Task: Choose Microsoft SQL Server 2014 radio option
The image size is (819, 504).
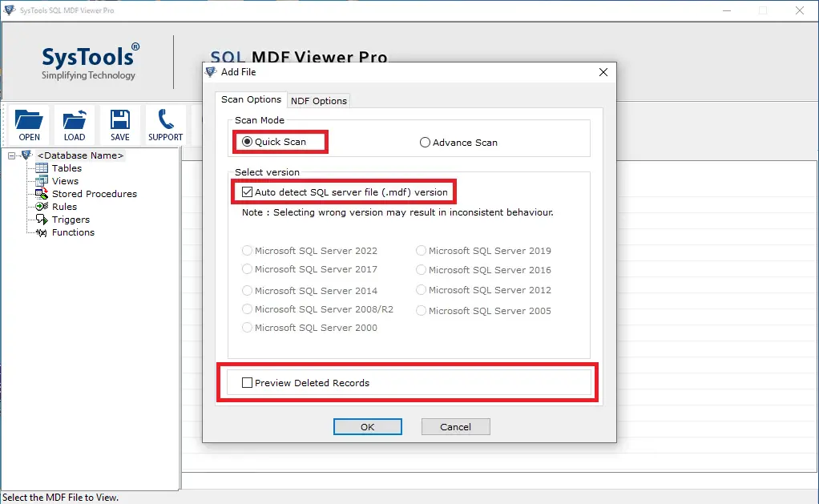Action: tap(247, 290)
